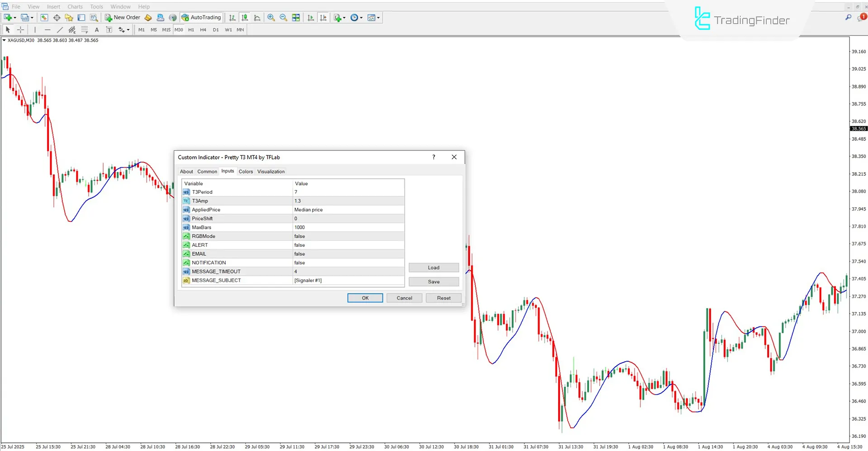This screenshot has height=451, width=868.
Task: Select the vertical line drawing tool
Action: 35,30
